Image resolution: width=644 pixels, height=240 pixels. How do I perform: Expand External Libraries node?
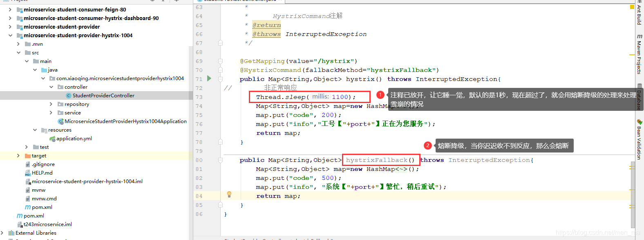(2, 233)
